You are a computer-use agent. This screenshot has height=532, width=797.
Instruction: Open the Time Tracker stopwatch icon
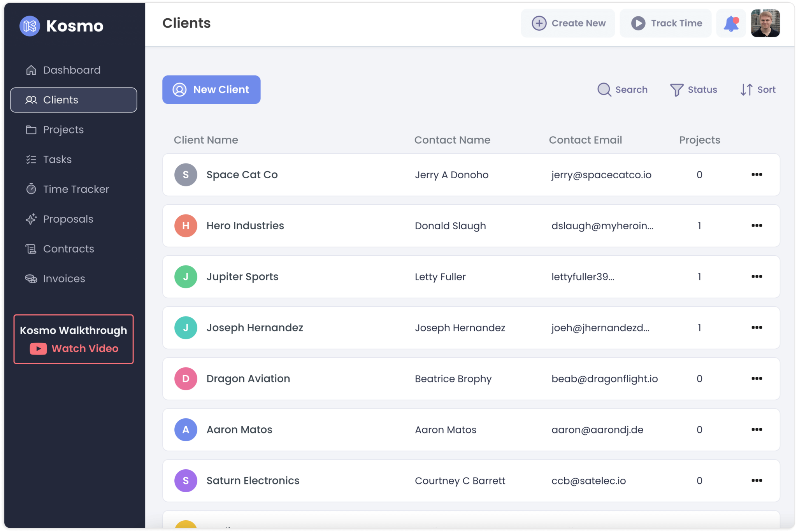click(x=31, y=189)
